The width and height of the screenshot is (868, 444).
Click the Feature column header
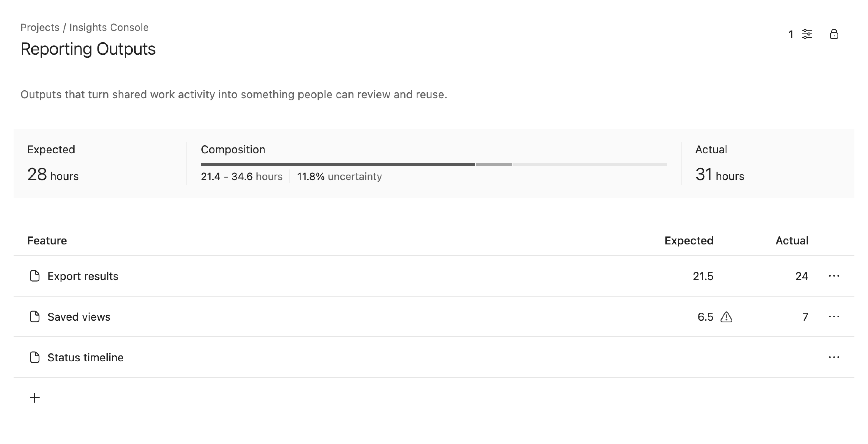click(x=47, y=240)
